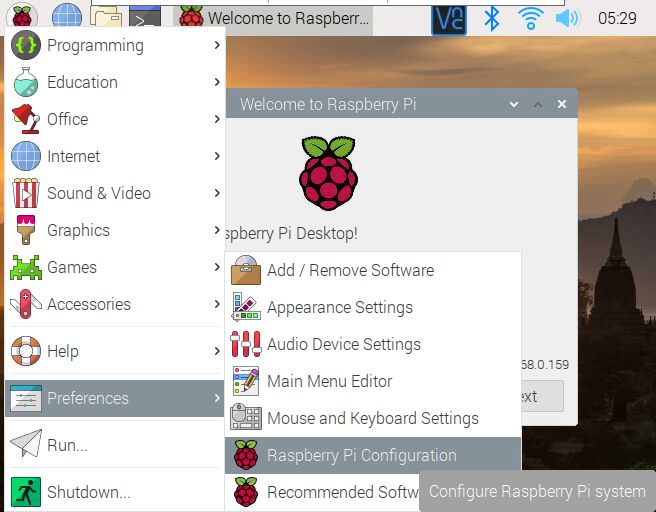Click the Add / Remove Software box icon

[246, 270]
